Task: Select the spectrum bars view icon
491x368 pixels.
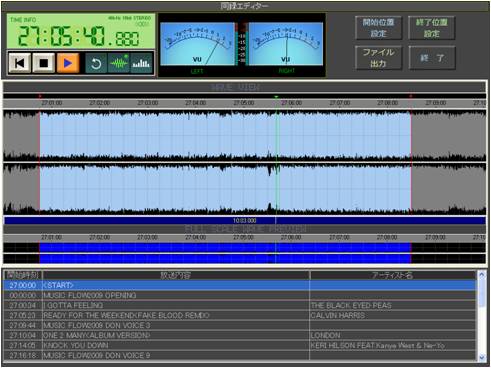Action: pos(141,63)
